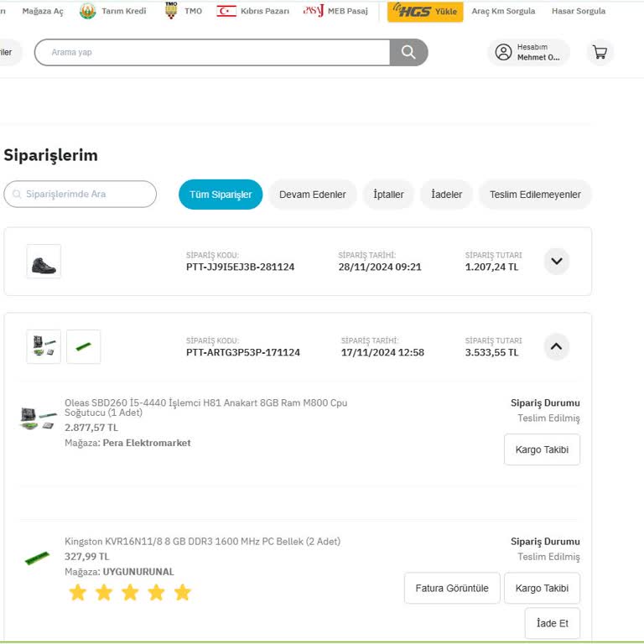Click Fatura Görüntüle button
The height and width of the screenshot is (644, 644).
pos(452,588)
